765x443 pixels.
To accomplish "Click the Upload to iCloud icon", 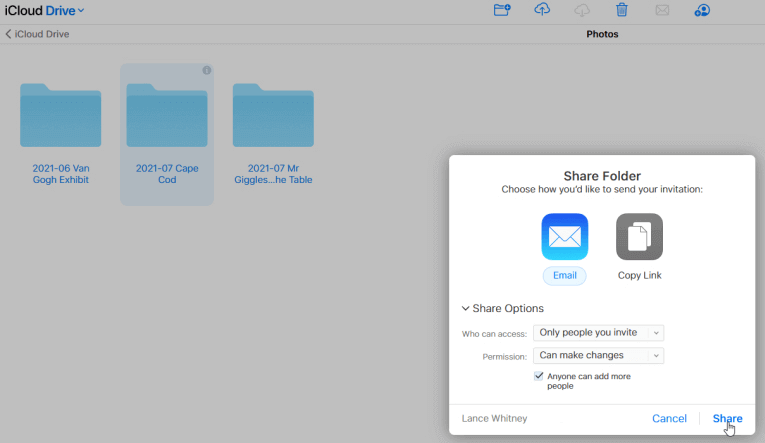I will [542, 9].
